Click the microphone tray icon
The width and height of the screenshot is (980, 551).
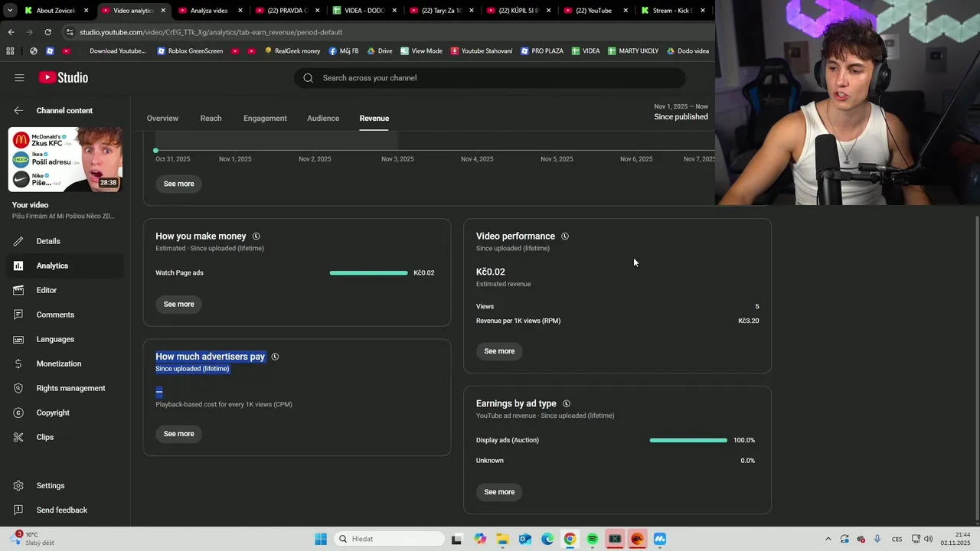(877, 539)
